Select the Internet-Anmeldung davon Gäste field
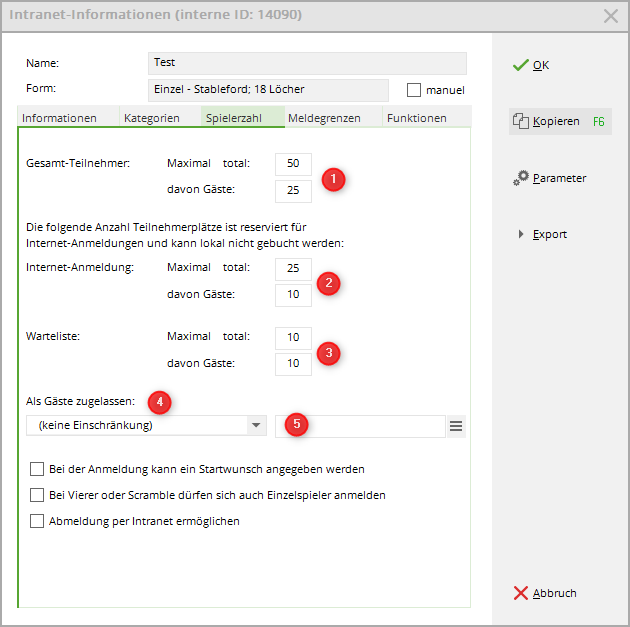The height and width of the screenshot is (627, 630). (293, 295)
